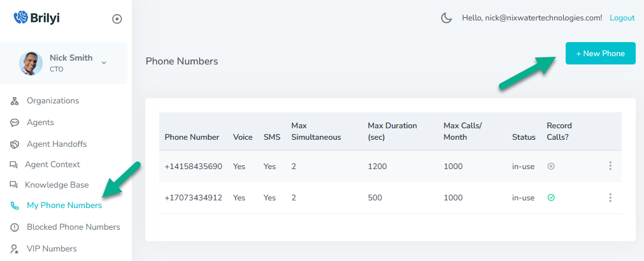Toggle dark mode with moon icon
This screenshot has height=261, width=644.
pos(447,18)
